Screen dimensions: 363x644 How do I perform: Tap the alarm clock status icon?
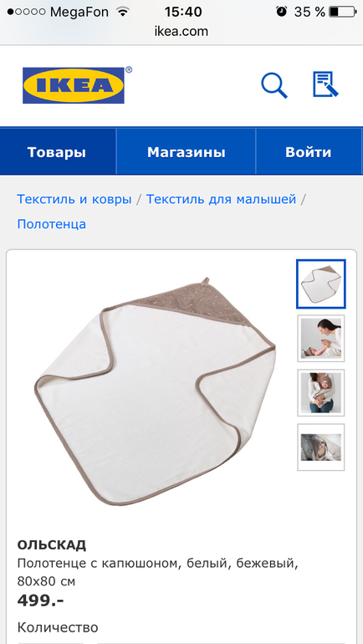pos(281,12)
